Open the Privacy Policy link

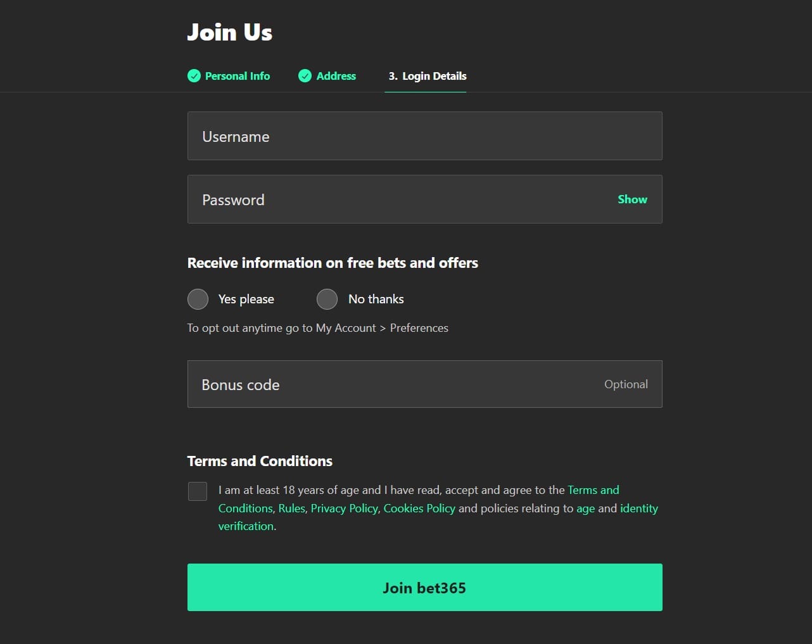345,508
